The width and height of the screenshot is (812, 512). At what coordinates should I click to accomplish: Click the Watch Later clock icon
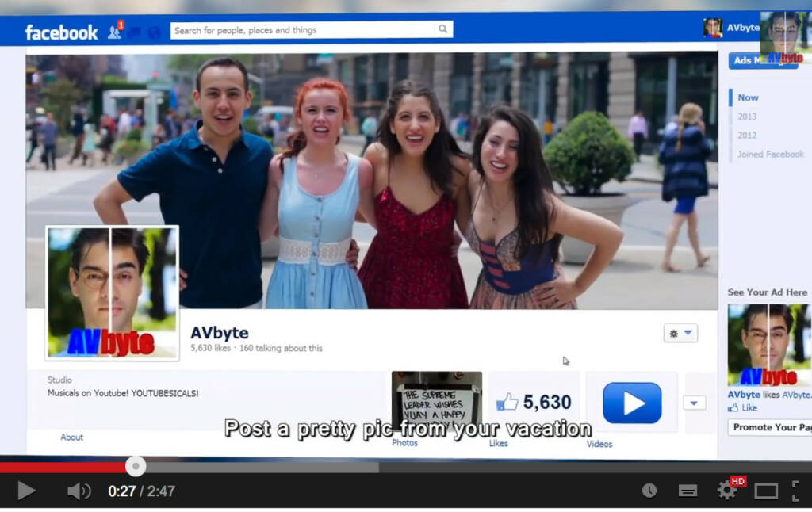click(649, 491)
